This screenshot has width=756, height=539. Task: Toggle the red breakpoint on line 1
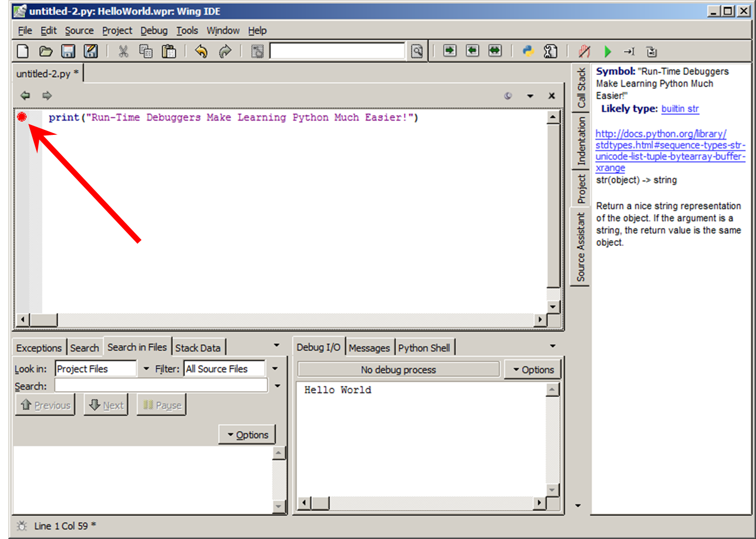(x=22, y=117)
